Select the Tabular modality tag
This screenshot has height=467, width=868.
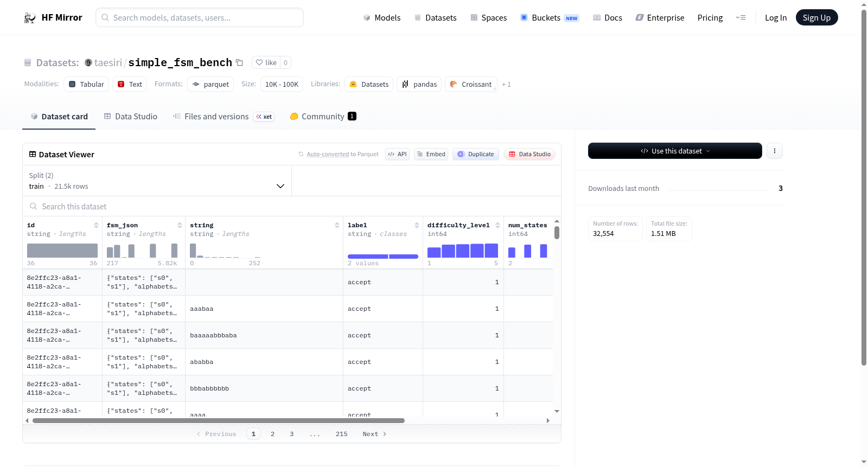click(x=86, y=84)
